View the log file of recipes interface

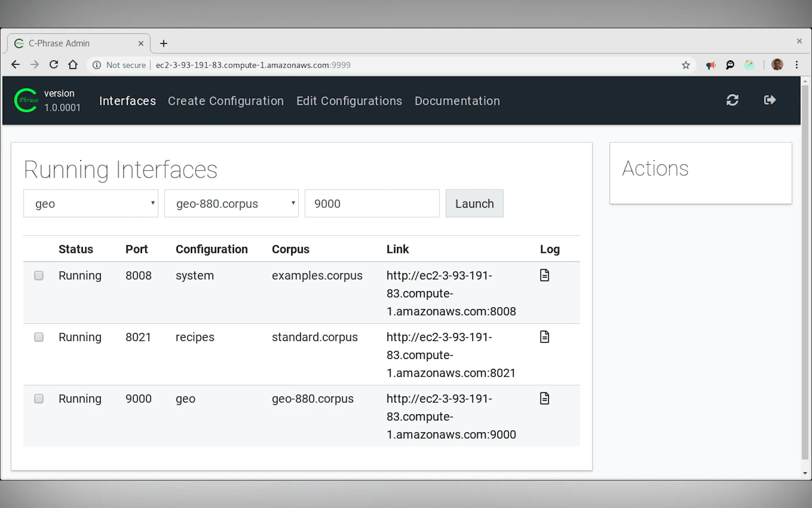coord(544,337)
